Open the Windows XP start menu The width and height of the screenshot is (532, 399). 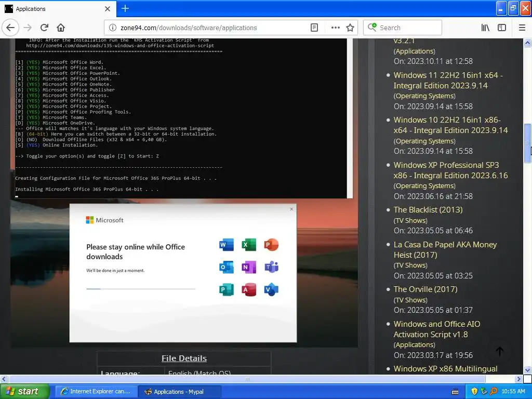[24, 391]
